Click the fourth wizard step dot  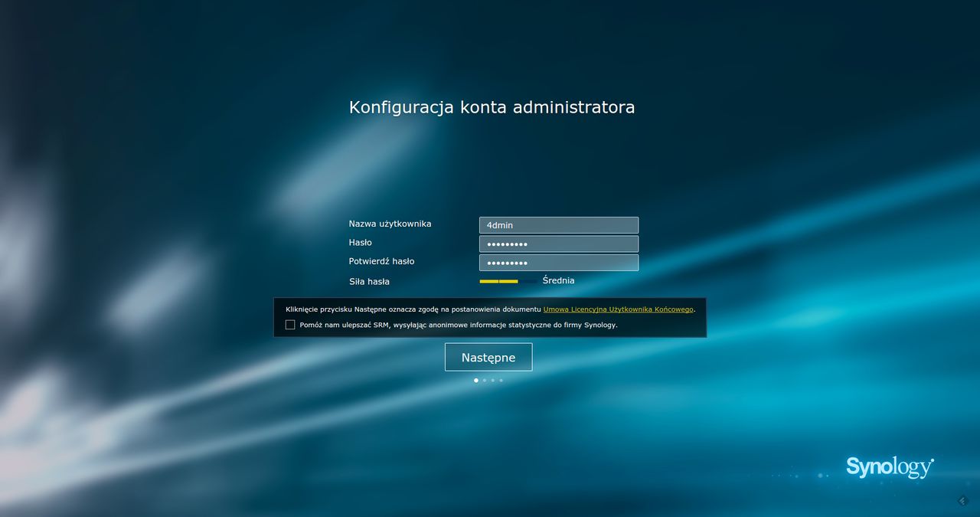point(501,380)
